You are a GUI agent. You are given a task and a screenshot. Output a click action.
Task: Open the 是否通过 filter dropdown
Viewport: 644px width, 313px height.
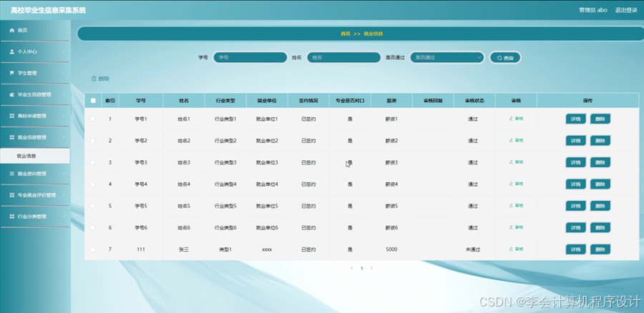[447, 58]
